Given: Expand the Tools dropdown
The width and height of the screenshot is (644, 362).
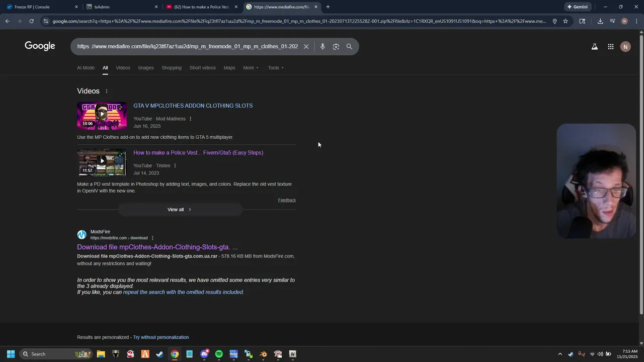Looking at the screenshot, I should (x=276, y=68).
